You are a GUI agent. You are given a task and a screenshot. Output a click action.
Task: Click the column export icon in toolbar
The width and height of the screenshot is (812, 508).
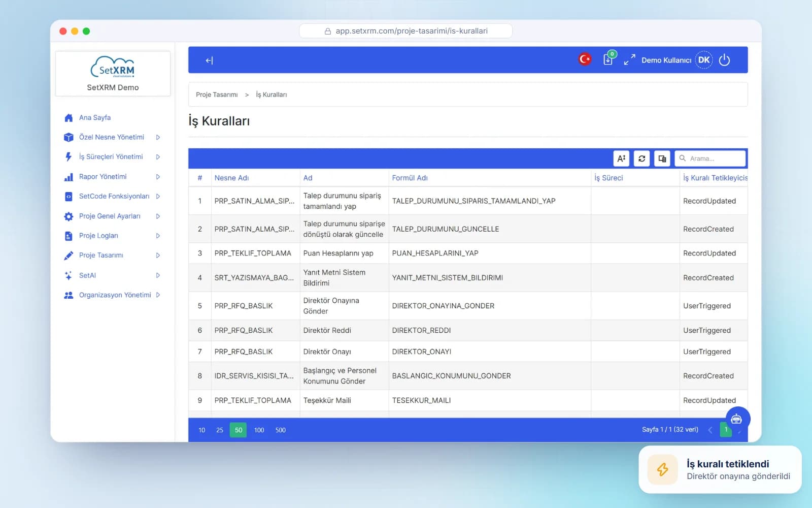662,158
